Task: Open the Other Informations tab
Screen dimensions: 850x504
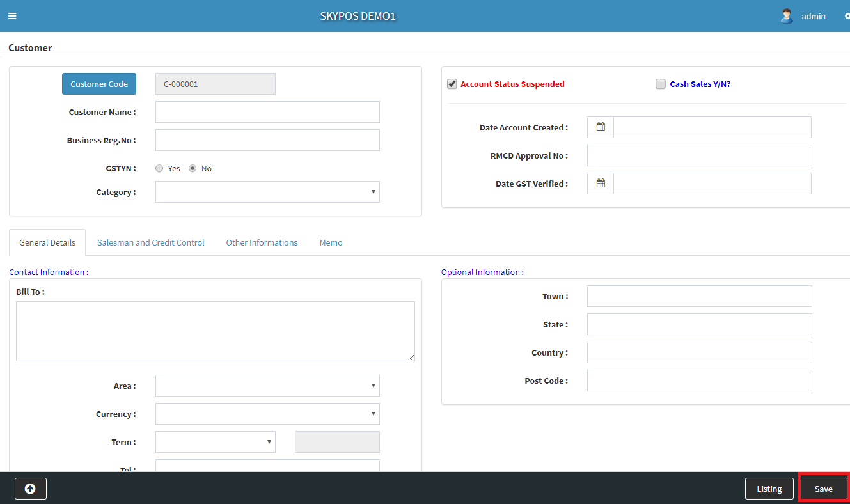Action: pyautogui.click(x=262, y=243)
